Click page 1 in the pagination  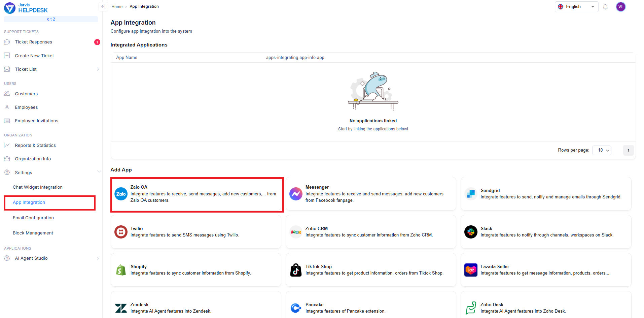point(628,150)
